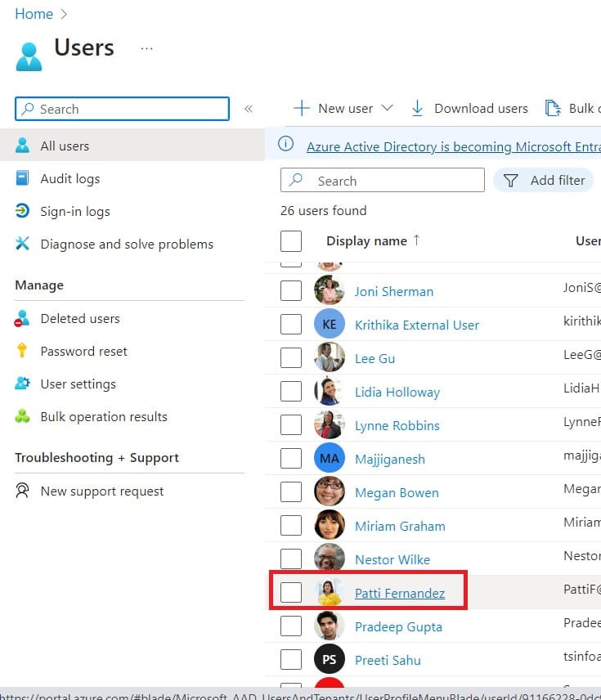Viewport: 601px width, 700px height.
Task: Open the ellipsis menu beside Users title
Action: coord(146,48)
